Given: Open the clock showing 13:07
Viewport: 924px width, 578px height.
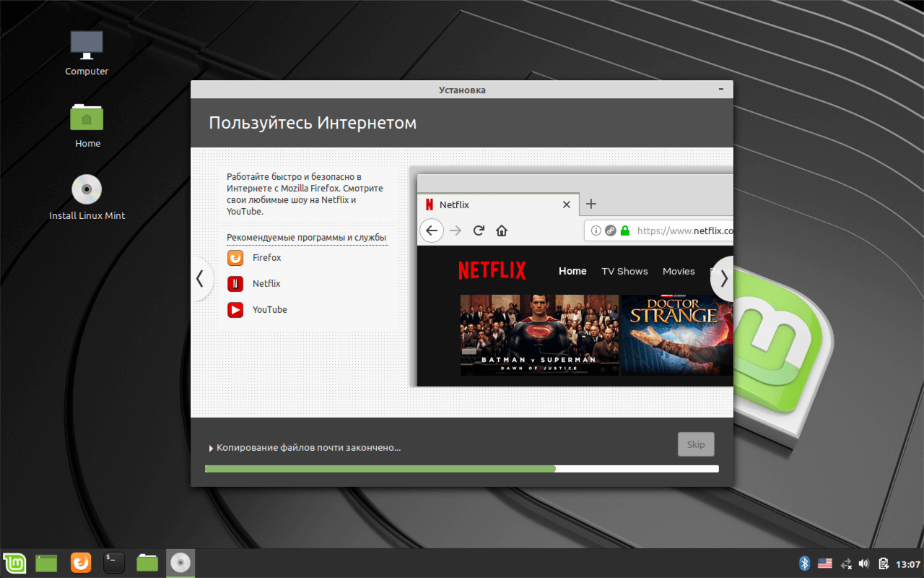Looking at the screenshot, I should [907, 564].
